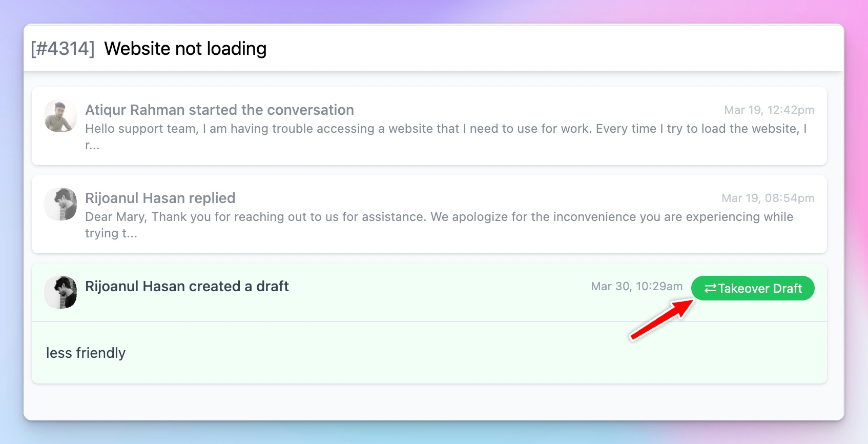868x444 pixels.
Task: Click the Mar 19, 12:42pm timestamp
Action: click(769, 110)
